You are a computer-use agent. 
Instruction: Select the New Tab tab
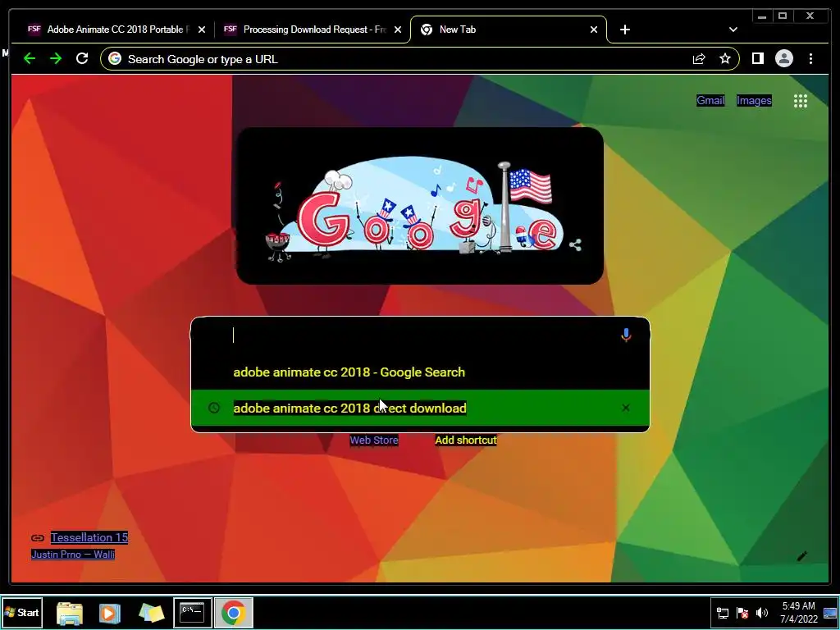click(509, 30)
